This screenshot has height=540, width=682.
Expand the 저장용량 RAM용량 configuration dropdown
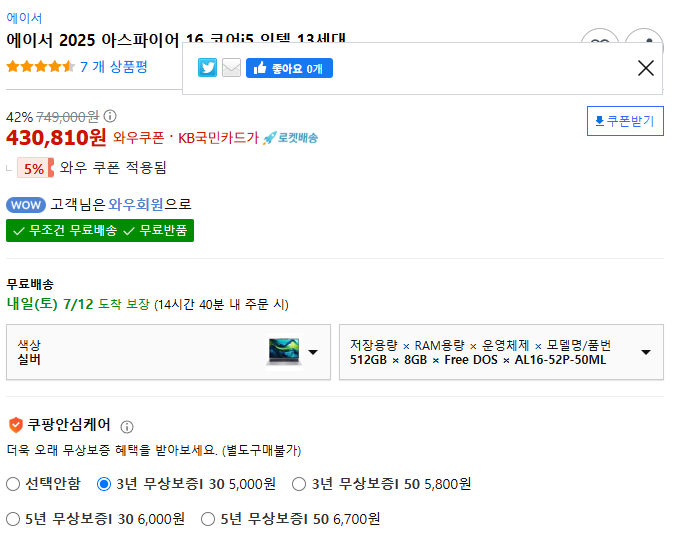pos(501,352)
